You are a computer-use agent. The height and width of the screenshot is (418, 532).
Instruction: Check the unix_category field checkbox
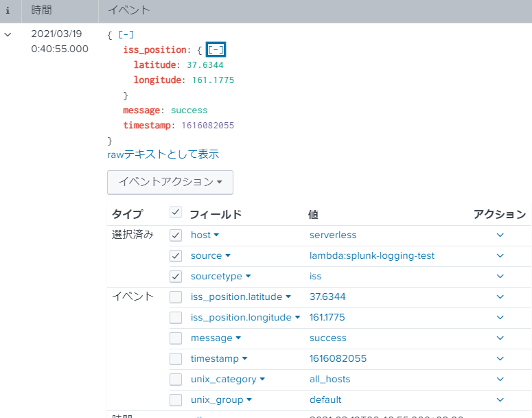coord(176,380)
